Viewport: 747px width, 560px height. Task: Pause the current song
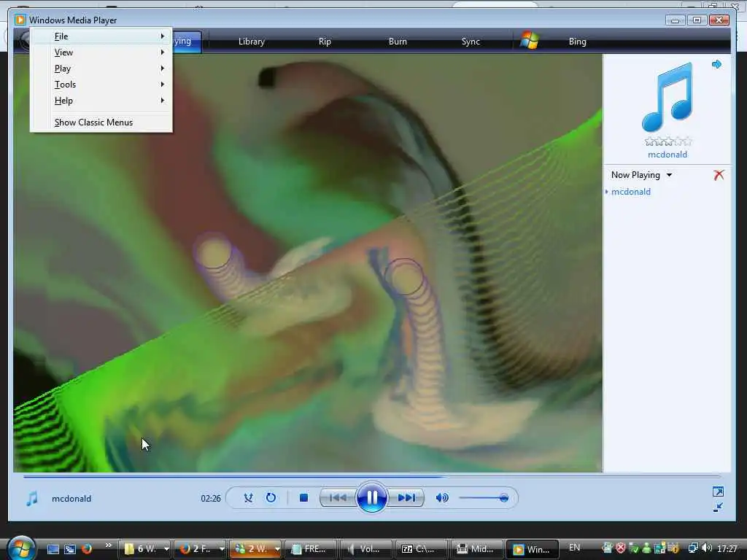371,497
